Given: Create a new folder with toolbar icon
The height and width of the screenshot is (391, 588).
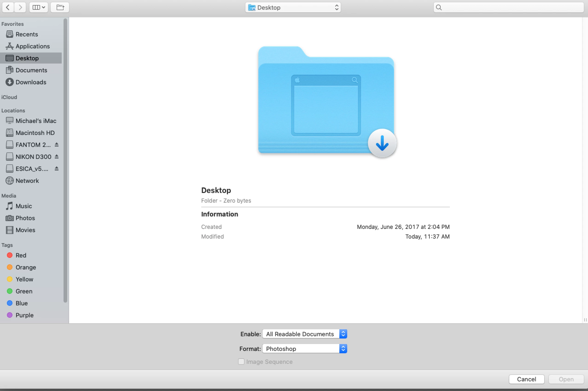Looking at the screenshot, I should tap(60, 7).
